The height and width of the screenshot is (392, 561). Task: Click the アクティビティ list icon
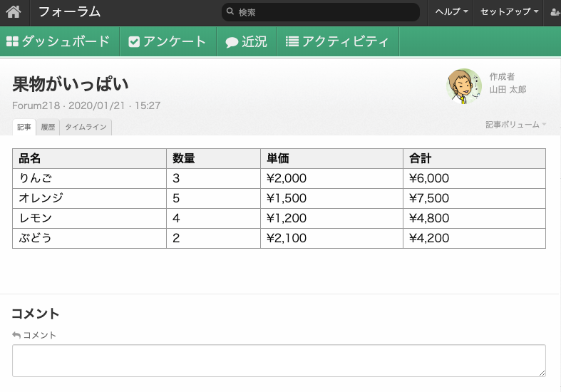292,41
